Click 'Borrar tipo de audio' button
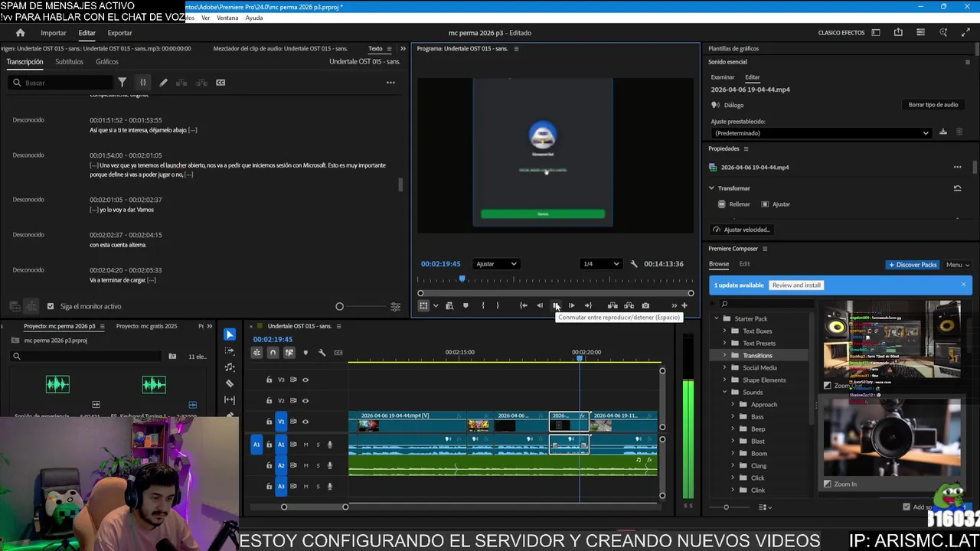 click(x=933, y=105)
